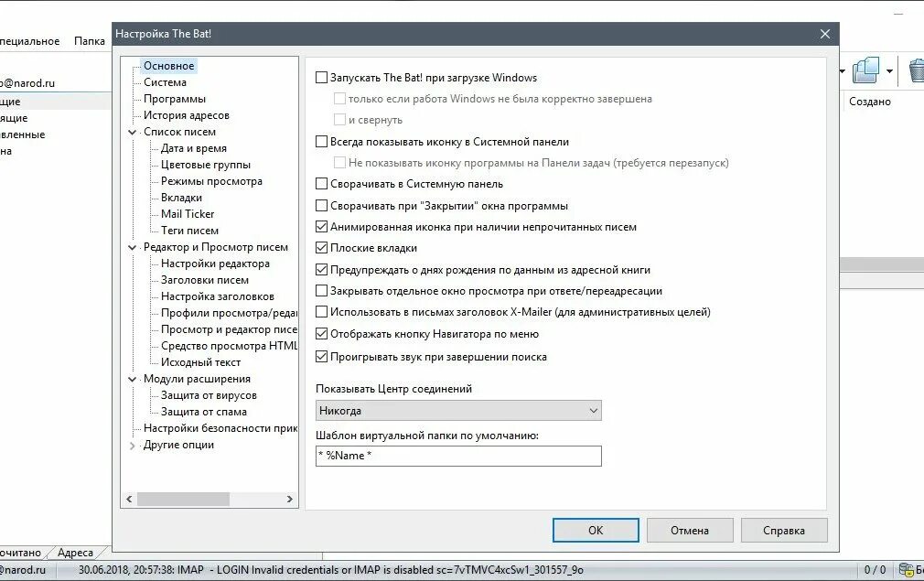Open the Программы settings page
Viewport: 924px width, 581px height.
pos(175,99)
